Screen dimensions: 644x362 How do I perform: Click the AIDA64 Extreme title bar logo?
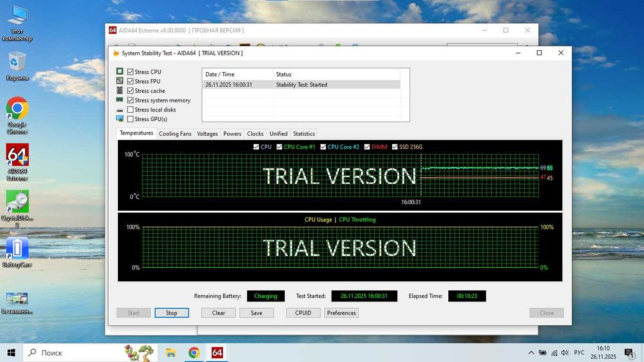pyautogui.click(x=112, y=30)
